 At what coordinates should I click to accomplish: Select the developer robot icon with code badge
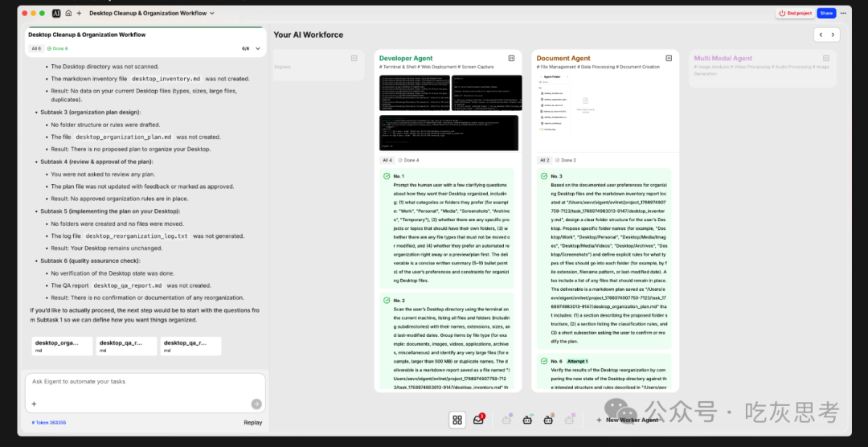528,420
